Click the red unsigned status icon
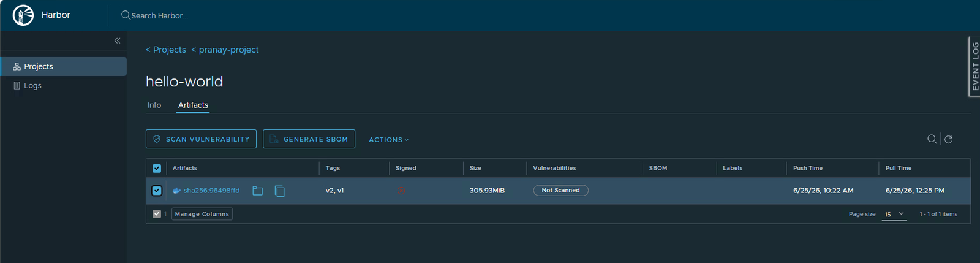The height and width of the screenshot is (263, 980). (x=401, y=191)
